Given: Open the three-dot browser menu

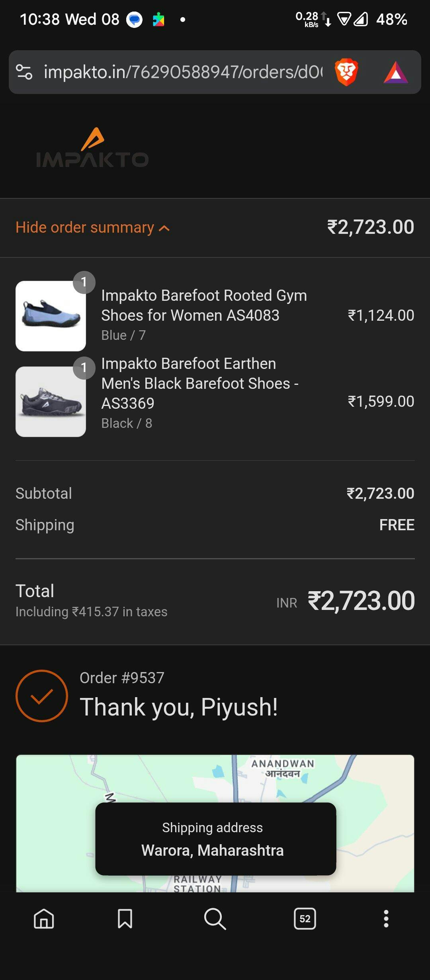Looking at the screenshot, I should (385, 919).
